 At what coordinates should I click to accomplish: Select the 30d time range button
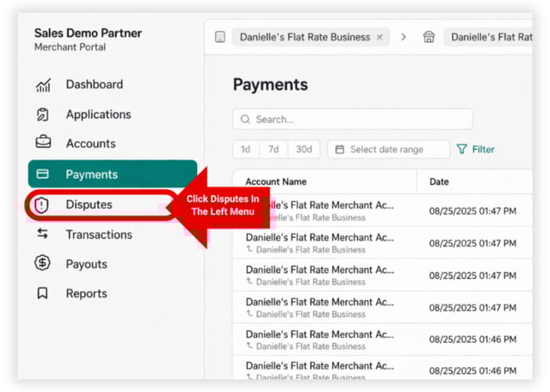coord(304,149)
